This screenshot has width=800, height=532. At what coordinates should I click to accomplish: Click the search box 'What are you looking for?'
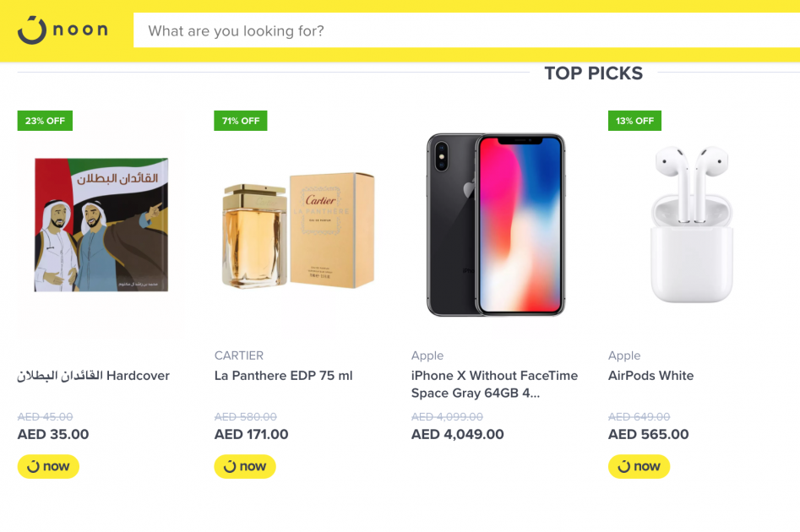click(x=465, y=31)
